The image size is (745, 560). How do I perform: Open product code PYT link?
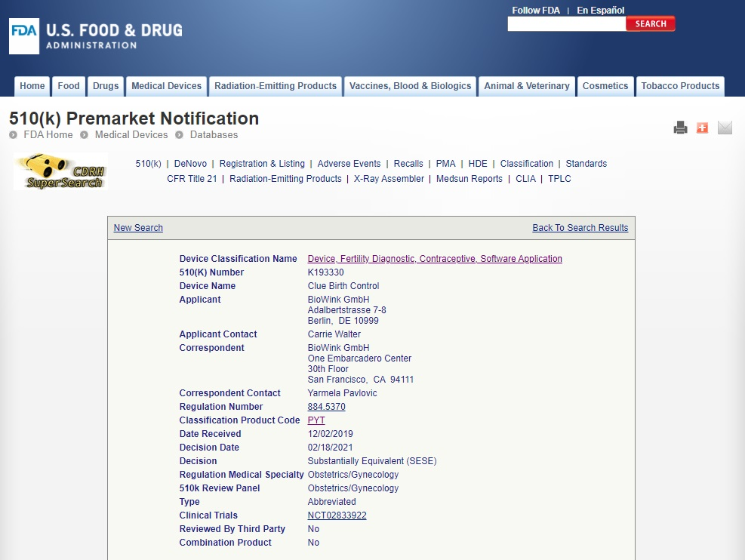(x=316, y=420)
